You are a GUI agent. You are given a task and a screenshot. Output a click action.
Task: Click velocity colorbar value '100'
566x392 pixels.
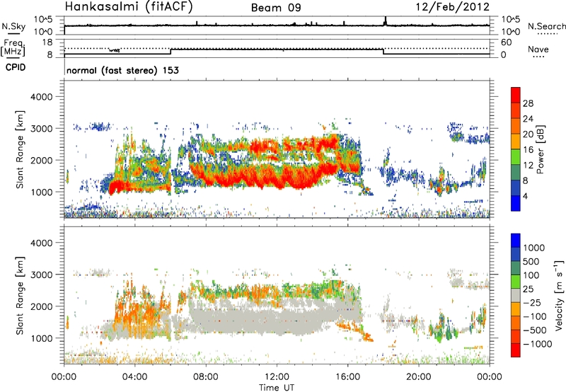[x=531, y=275]
